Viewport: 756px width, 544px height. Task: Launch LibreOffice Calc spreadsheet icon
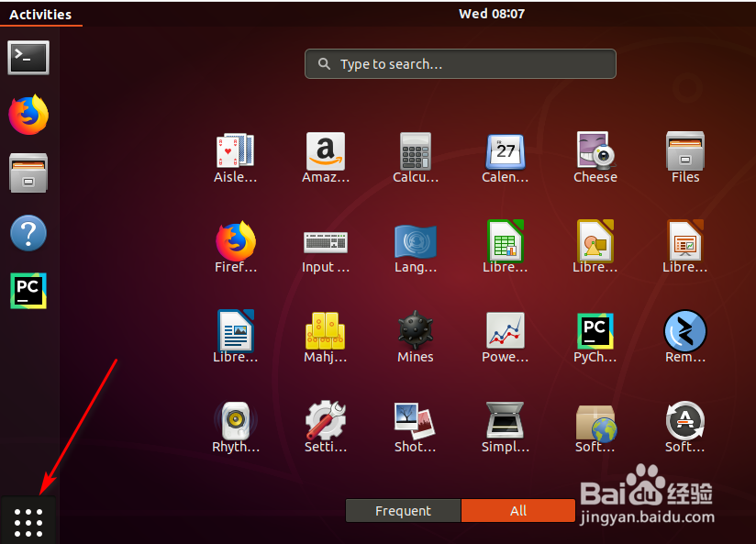tap(506, 247)
